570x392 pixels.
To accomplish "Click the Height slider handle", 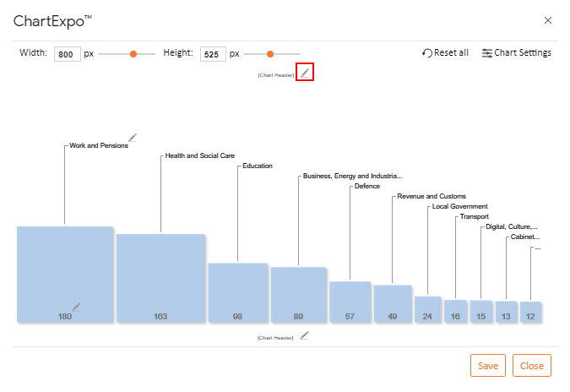I will tap(269, 54).
